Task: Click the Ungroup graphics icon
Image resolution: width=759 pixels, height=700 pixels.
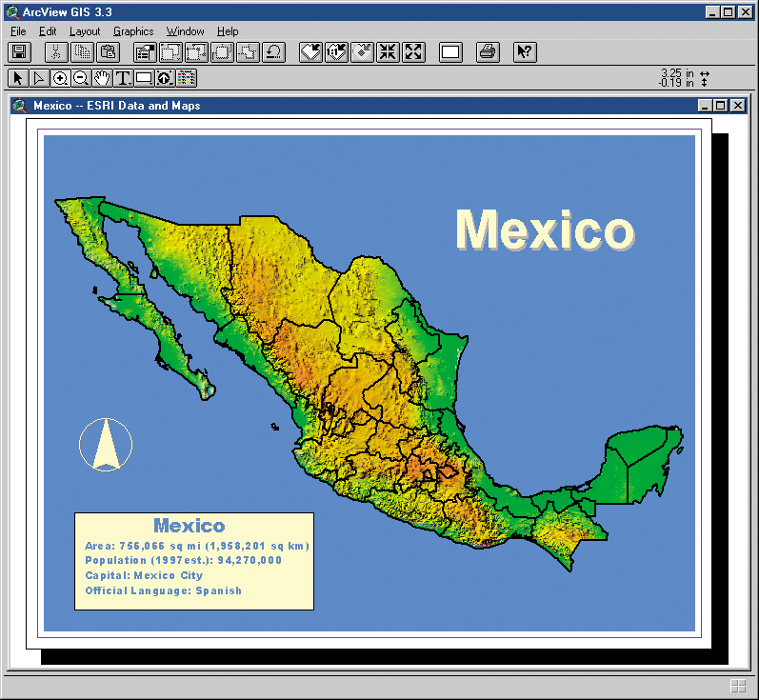Action: click(196, 51)
